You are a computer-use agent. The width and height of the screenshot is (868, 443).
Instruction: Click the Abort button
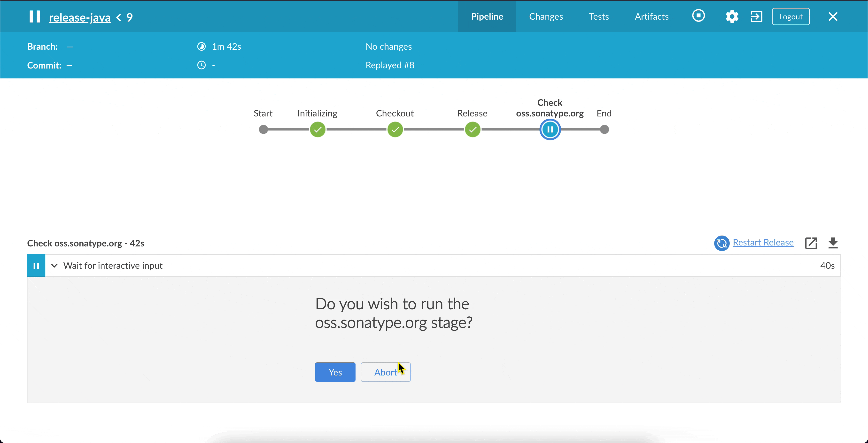[386, 372]
